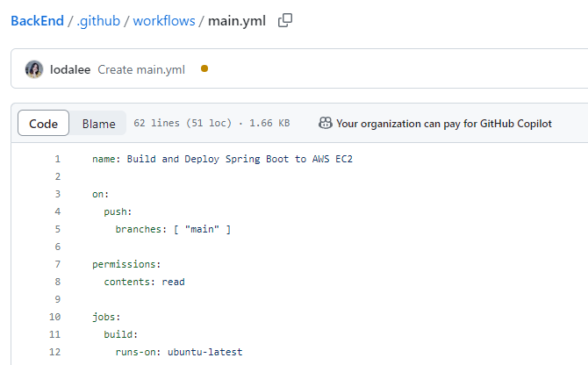Click the 'permissions:' code line
Viewport: 588px width, 365px height.
126,264
